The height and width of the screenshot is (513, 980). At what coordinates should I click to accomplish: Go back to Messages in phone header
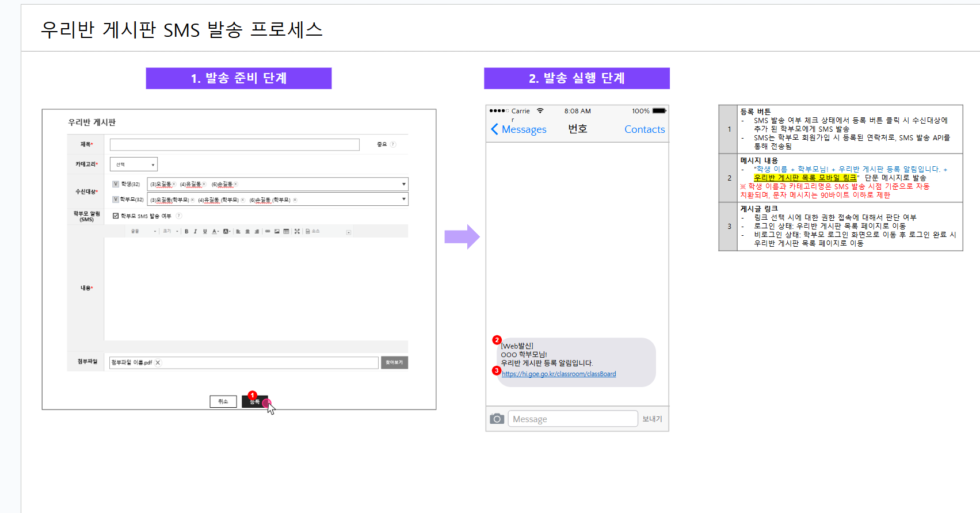click(518, 129)
